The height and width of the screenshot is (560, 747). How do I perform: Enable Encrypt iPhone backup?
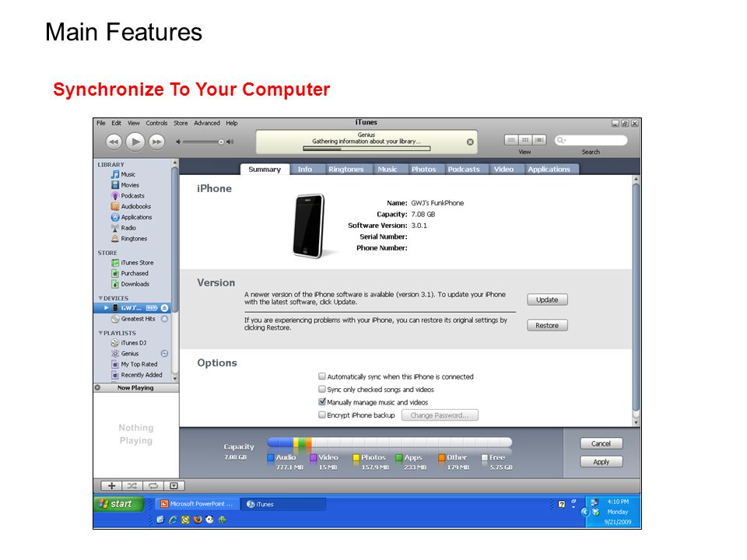coord(322,415)
